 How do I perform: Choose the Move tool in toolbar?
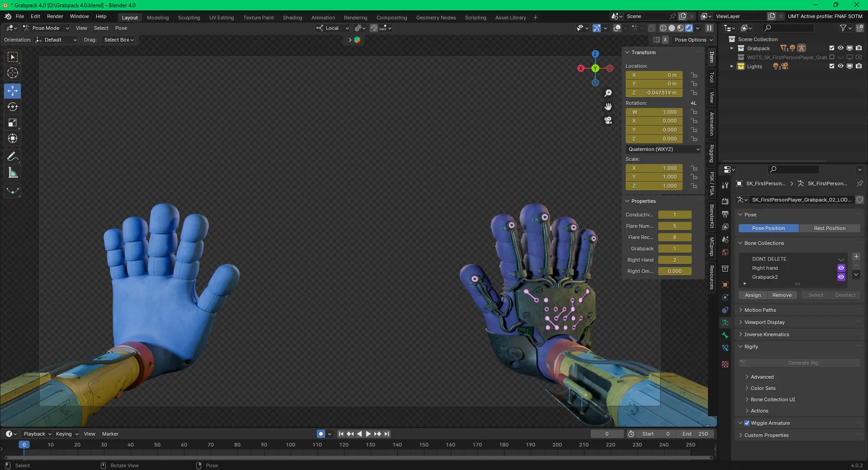click(12, 91)
